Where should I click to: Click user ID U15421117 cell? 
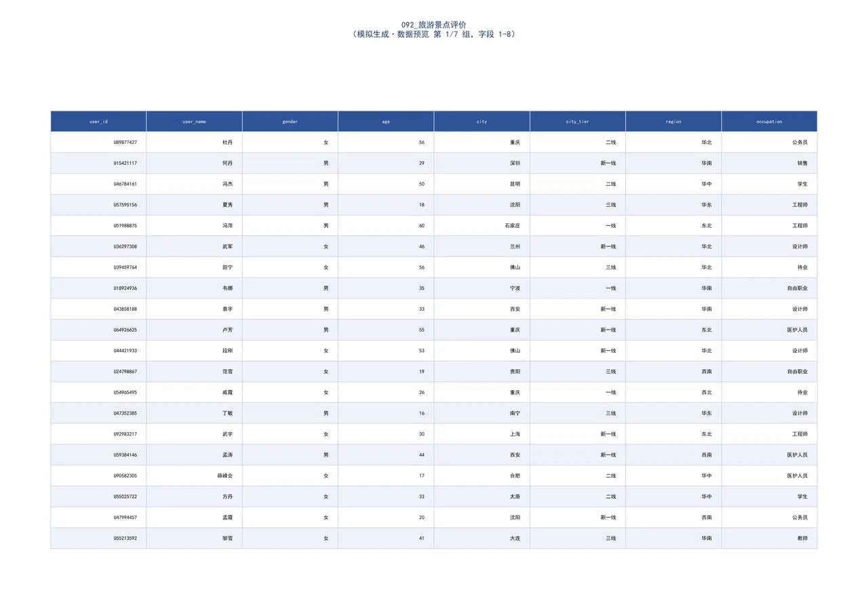click(x=98, y=164)
